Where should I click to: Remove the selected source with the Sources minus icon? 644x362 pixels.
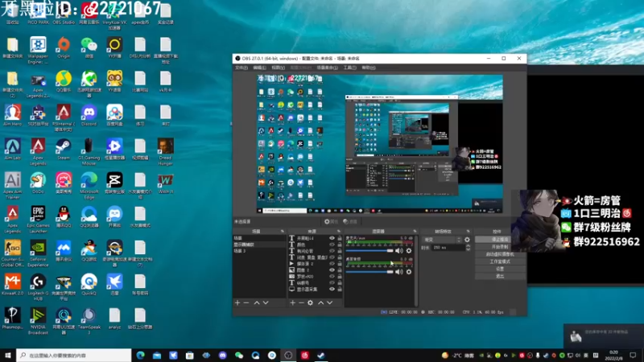coord(301,303)
